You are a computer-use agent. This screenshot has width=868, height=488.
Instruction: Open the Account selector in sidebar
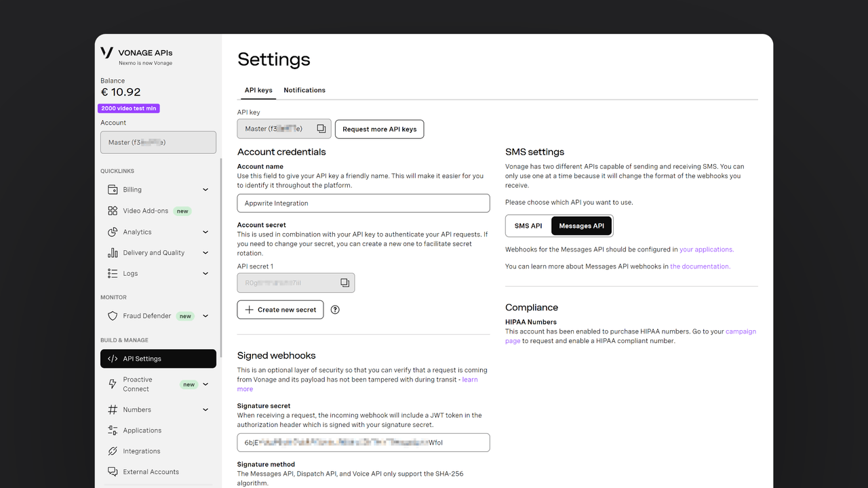(158, 142)
